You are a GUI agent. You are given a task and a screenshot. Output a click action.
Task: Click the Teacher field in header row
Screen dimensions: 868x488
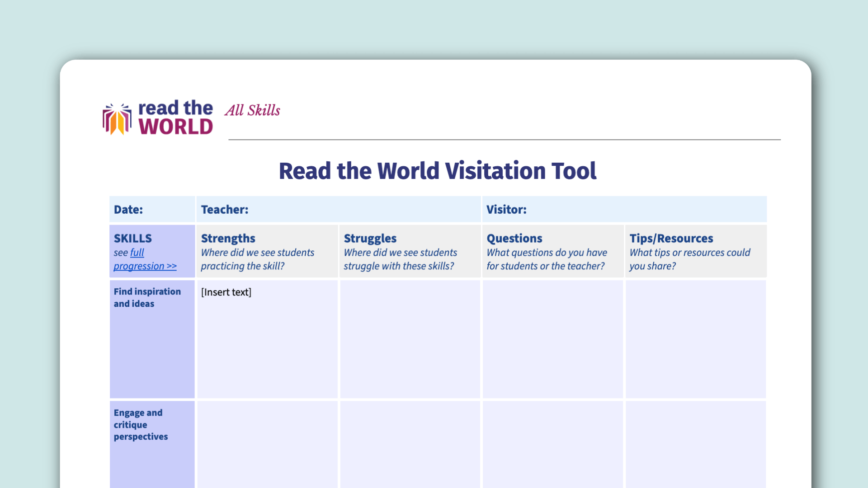[338, 210]
